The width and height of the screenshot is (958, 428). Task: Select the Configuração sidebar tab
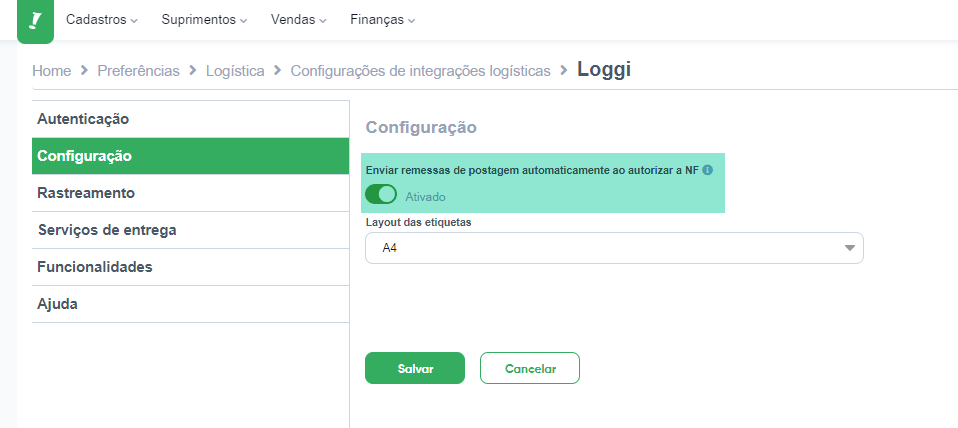[191, 156]
